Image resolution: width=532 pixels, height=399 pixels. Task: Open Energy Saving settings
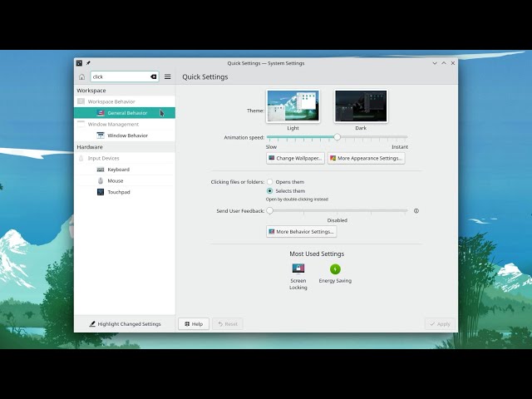click(335, 268)
